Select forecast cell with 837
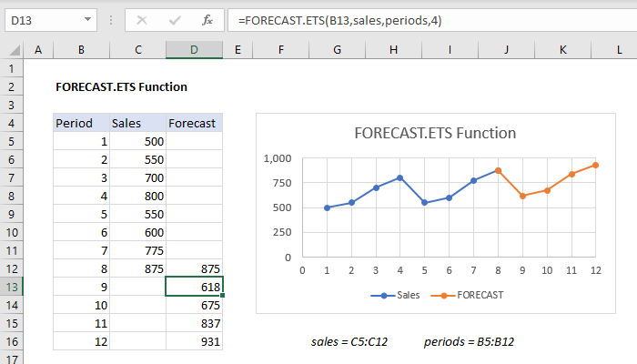Viewport: 637px width, 364px height. (194, 323)
